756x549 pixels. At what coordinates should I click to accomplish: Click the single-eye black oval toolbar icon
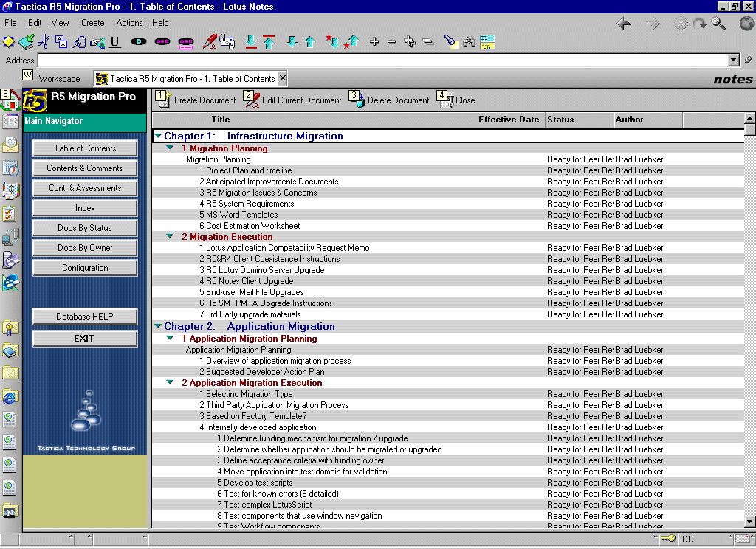pyautogui.click(x=139, y=42)
